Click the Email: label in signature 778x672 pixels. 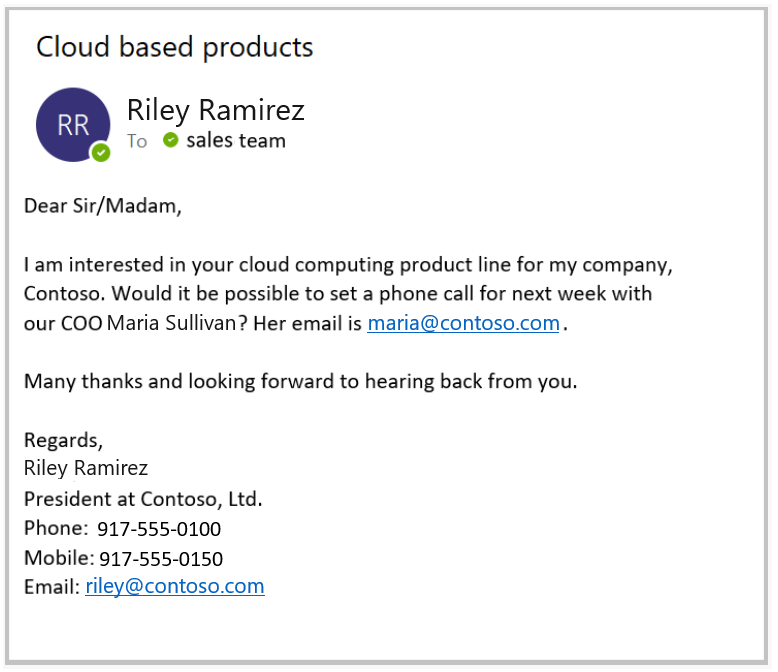[52, 588]
